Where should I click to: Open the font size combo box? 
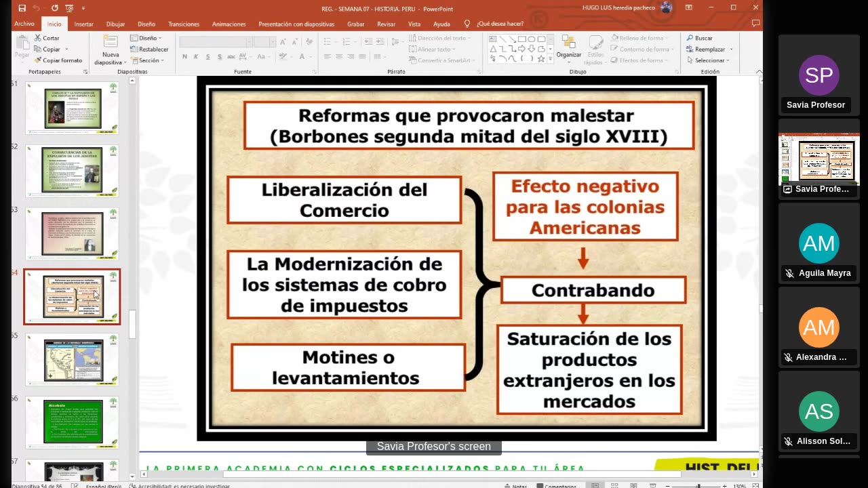tap(264, 41)
